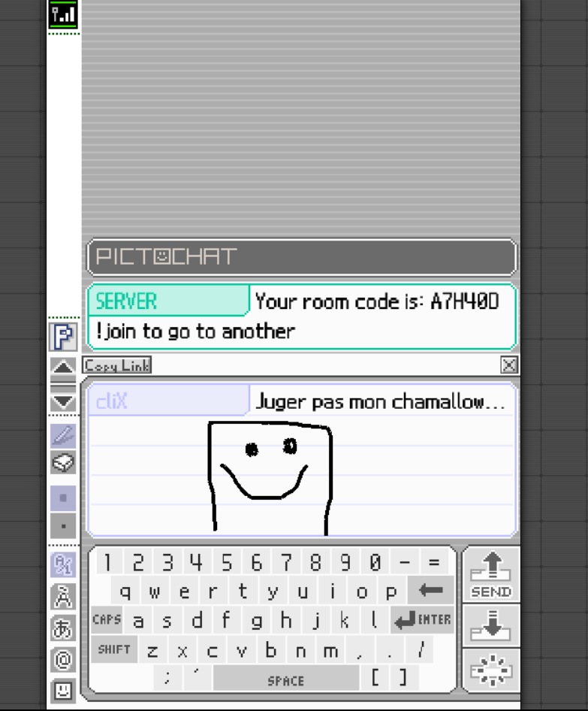
Task: Tap the semicolon key
Action: coord(167,679)
